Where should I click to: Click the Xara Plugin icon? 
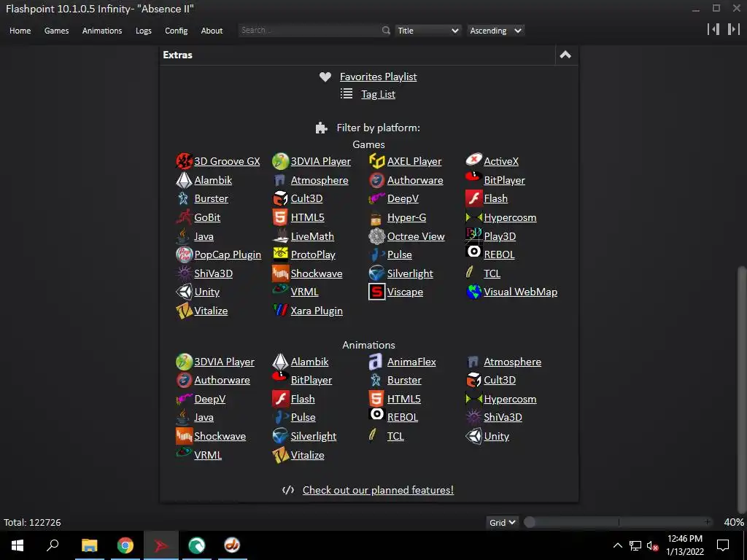point(280,311)
